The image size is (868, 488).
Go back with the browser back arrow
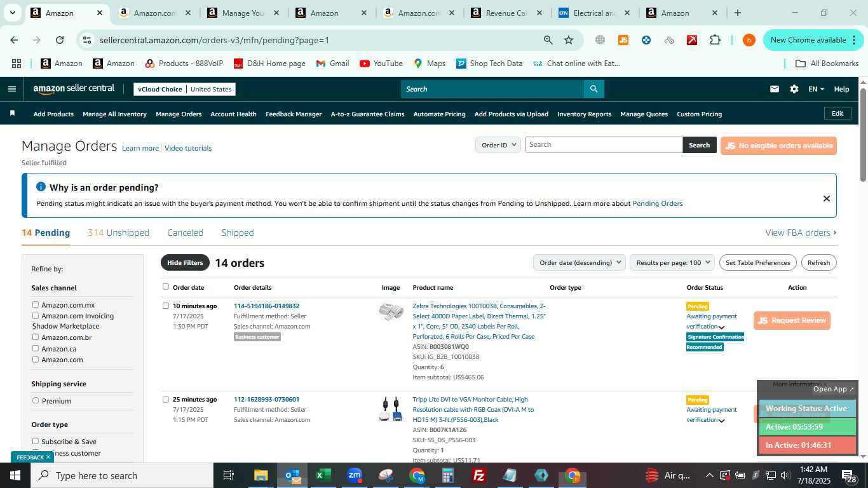(x=14, y=40)
